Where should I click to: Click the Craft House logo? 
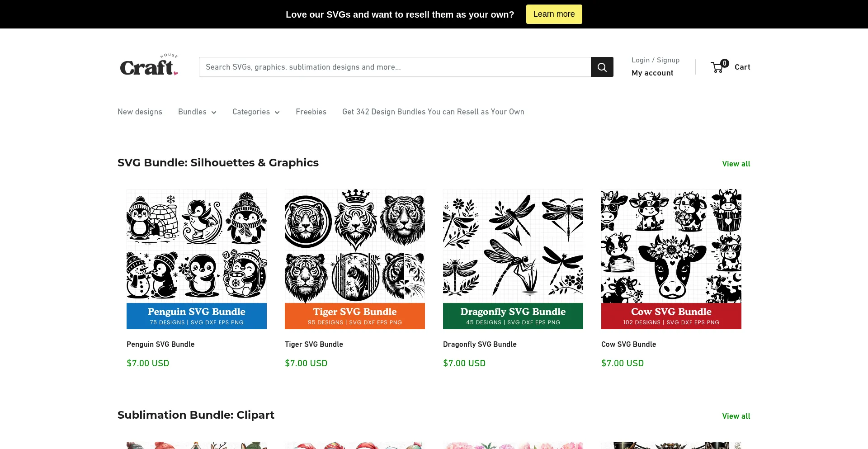click(148, 66)
